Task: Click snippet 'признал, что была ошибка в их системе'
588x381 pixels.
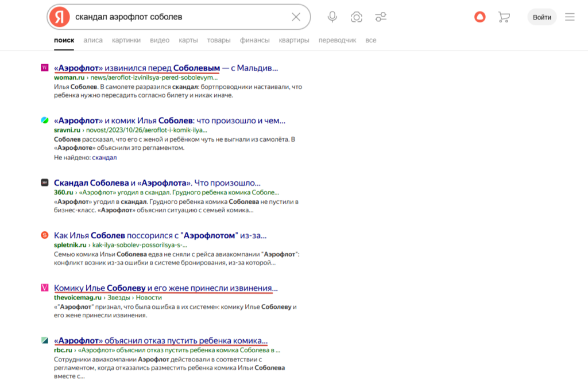Action: coord(175,311)
